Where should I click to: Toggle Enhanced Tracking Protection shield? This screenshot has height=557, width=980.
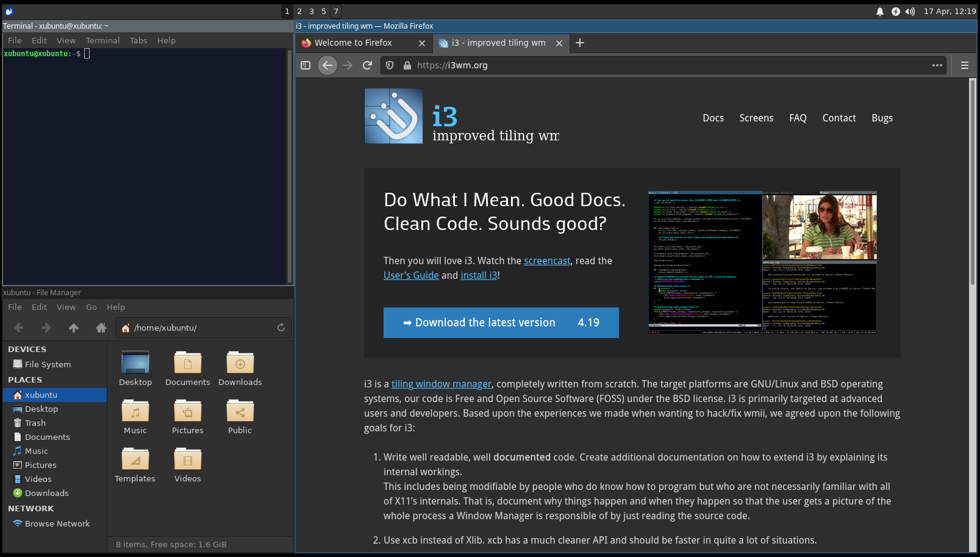coord(389,65)
